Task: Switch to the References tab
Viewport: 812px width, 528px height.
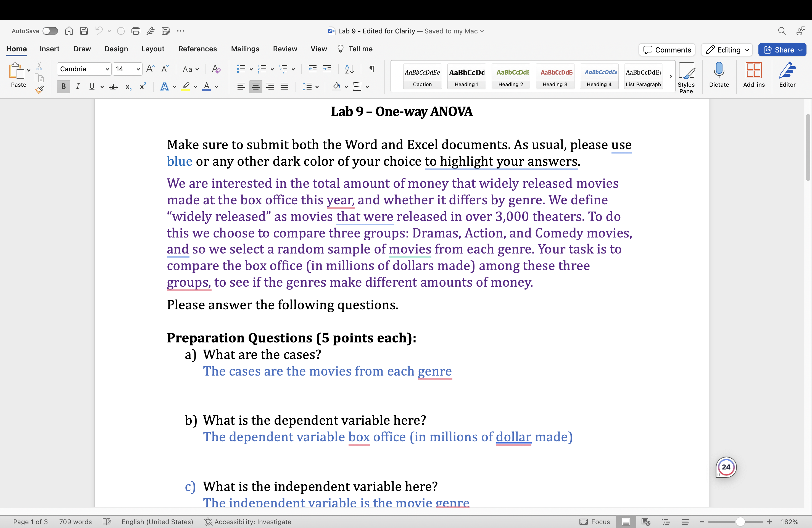Action: [197, 49]
